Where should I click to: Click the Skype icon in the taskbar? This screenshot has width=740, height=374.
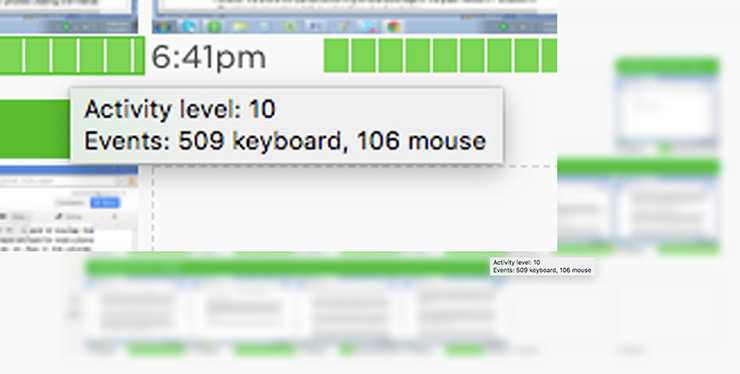coord(190,26)
